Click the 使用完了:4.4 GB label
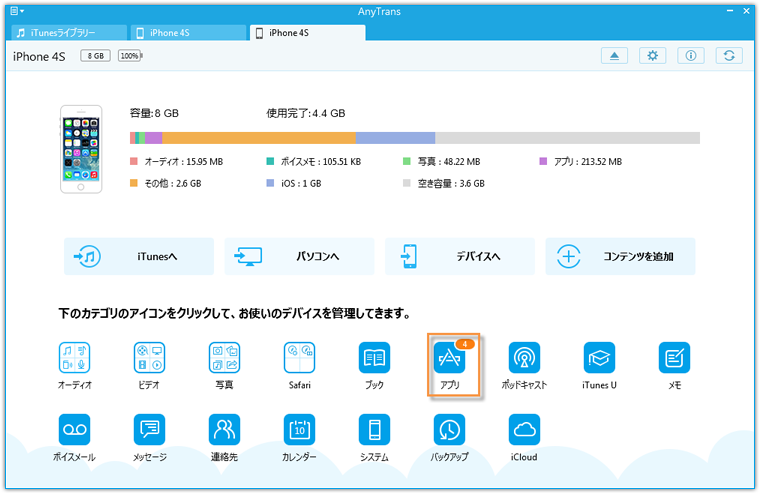 (x=305, y=113)
